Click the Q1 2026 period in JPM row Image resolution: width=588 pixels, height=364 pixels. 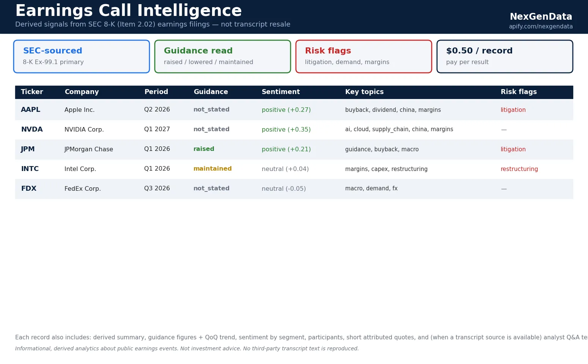tap(157, 149)
